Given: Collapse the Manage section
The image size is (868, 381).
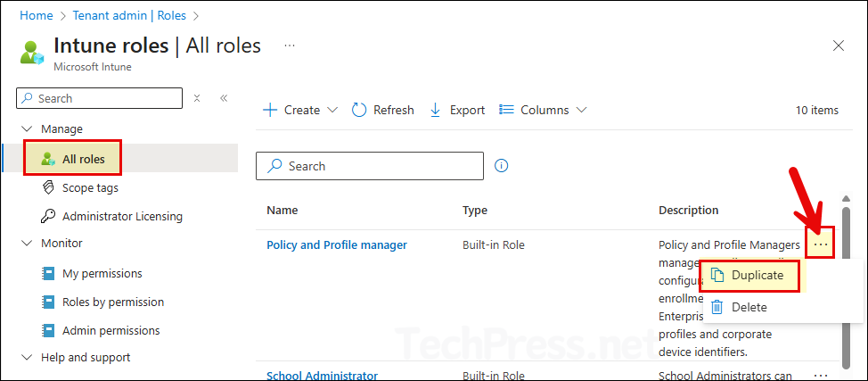Looking at the screenshot, I should tap(26, 128).
